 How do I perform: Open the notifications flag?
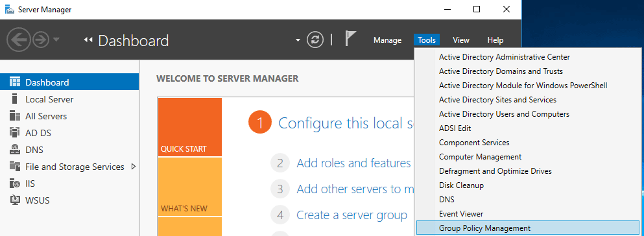point(350,38)
